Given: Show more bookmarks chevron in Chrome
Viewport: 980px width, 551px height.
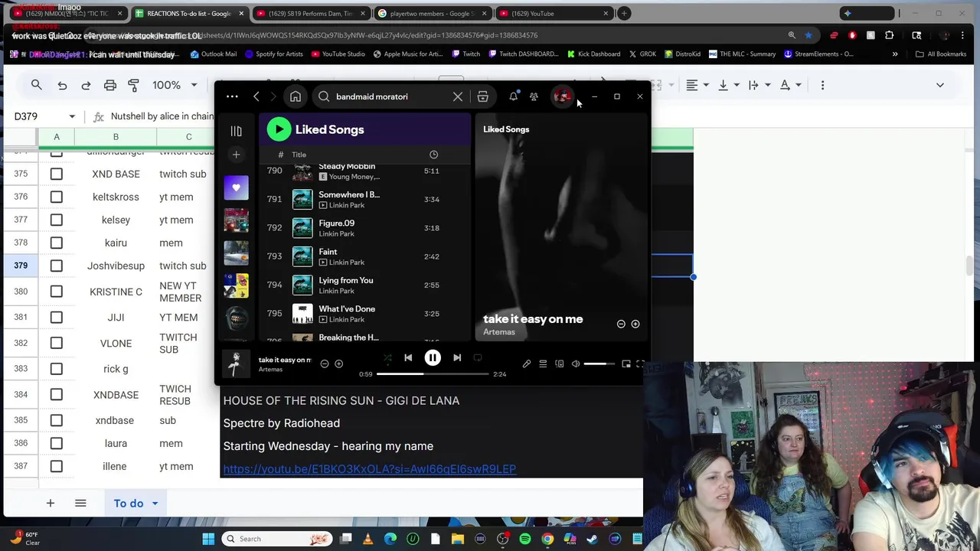Looking at the screenshot, I should [x=895, y=54].
